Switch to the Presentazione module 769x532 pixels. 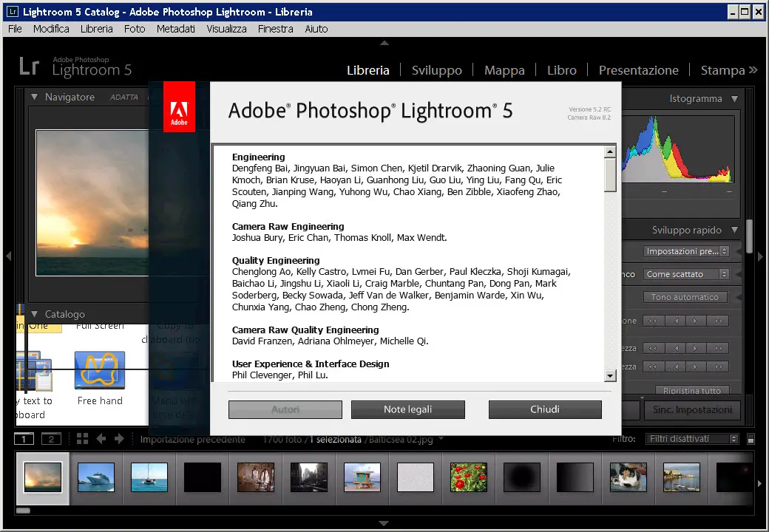tap(639, 70)
